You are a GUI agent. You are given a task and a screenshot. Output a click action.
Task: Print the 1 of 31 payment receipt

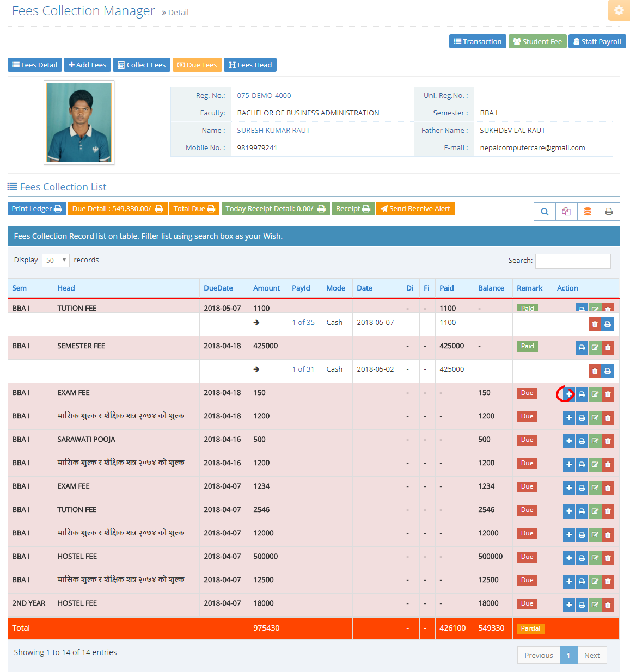pyautogui.click(x=608, y=371)
